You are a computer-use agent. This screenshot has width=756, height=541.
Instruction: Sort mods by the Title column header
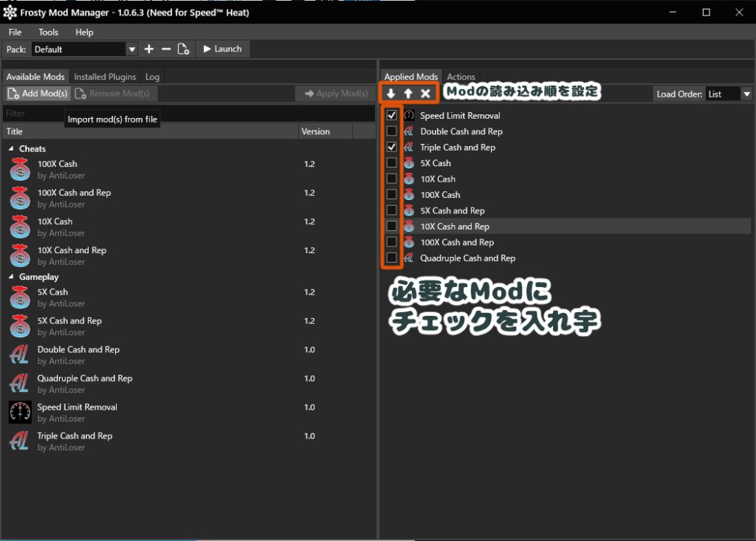[x=151, y=131]
